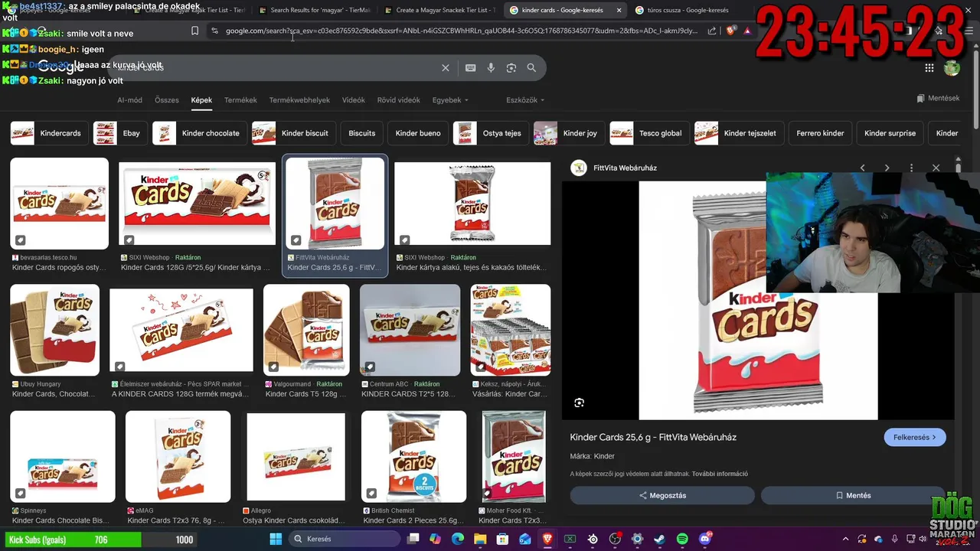
Task: Open 'Create a Magyar Snackek Tier List' tab
Action: (x=439, y=11)
